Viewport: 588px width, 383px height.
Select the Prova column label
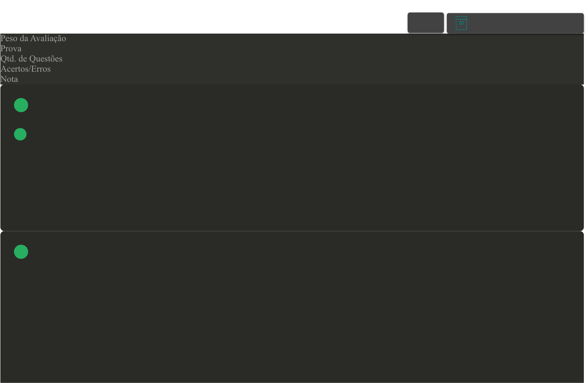11,49
